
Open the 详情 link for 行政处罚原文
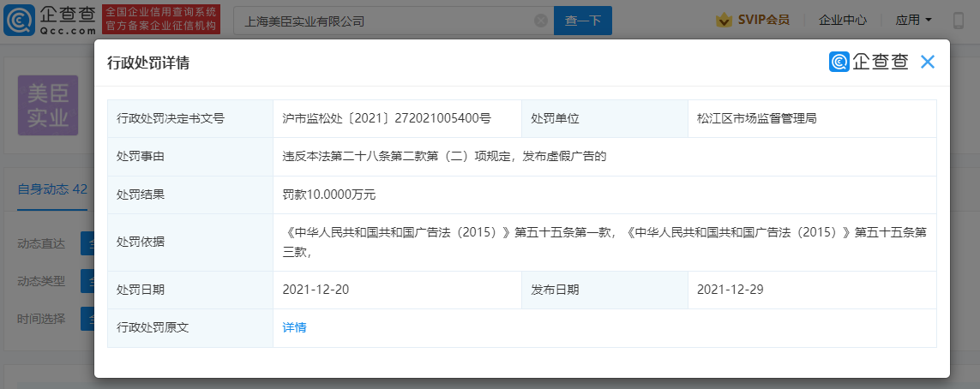tap(294, 328)
